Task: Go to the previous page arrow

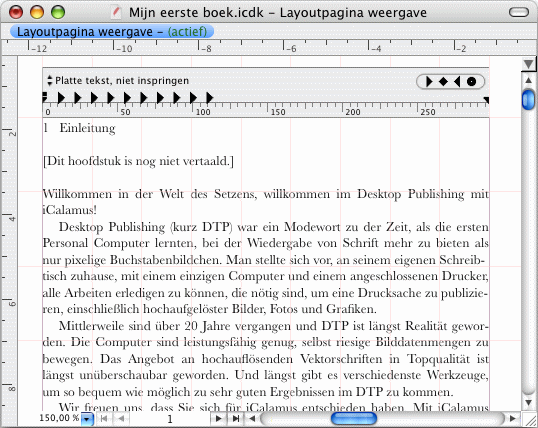Action: tap(121, 418)
